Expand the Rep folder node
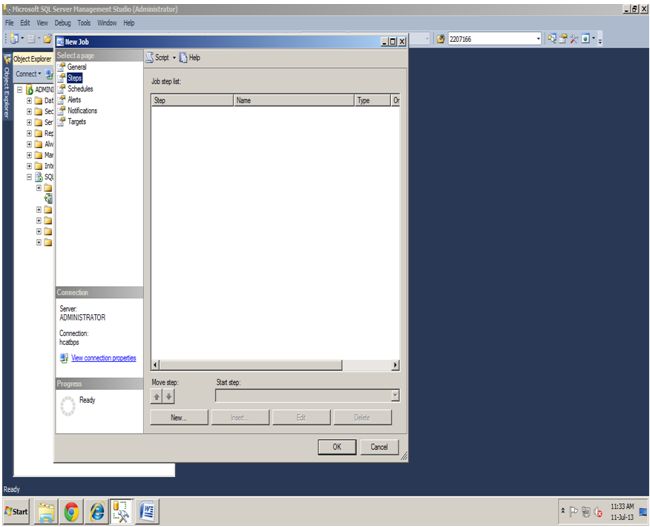 click(29, 133)
